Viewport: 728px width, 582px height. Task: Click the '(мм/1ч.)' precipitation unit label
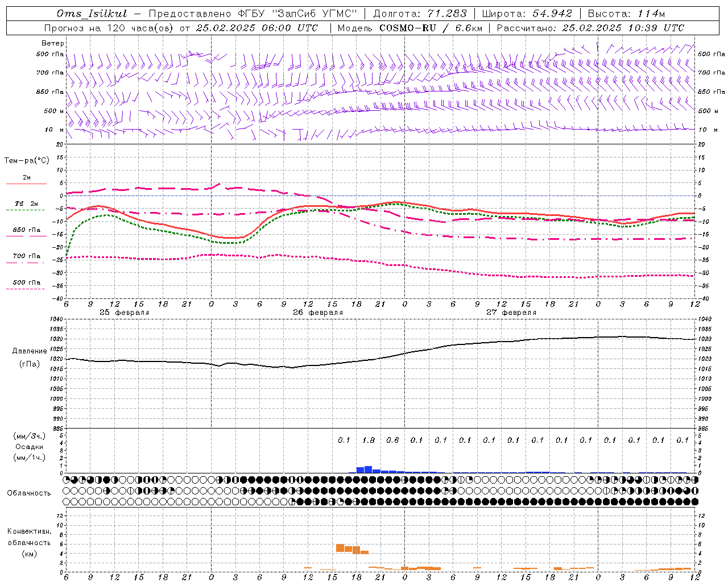(x=30, y=458)
